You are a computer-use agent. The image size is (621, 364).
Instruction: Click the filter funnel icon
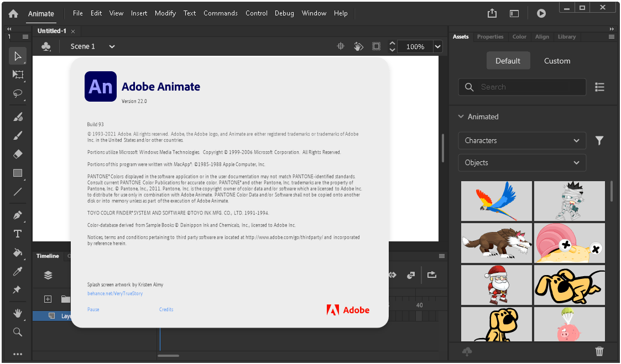click(x=599, y=140)
